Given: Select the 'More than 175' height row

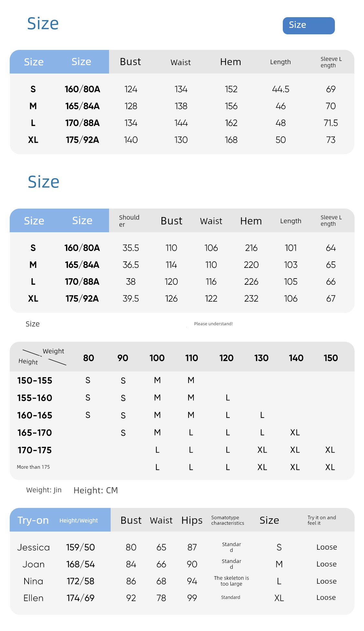Looking at the screenshot, I should click(33, 467).
